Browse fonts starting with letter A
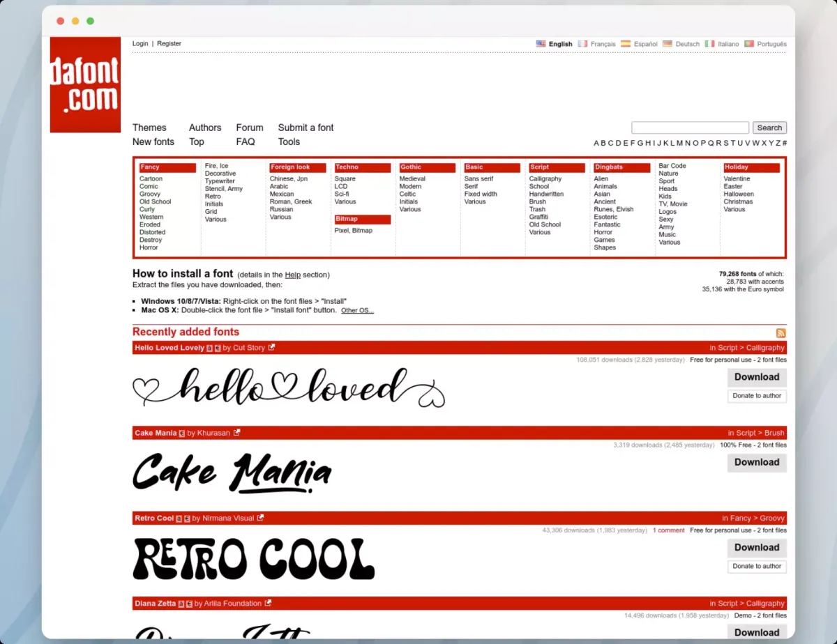Viewport: 837px width, 644px height. tap(597, 143)
